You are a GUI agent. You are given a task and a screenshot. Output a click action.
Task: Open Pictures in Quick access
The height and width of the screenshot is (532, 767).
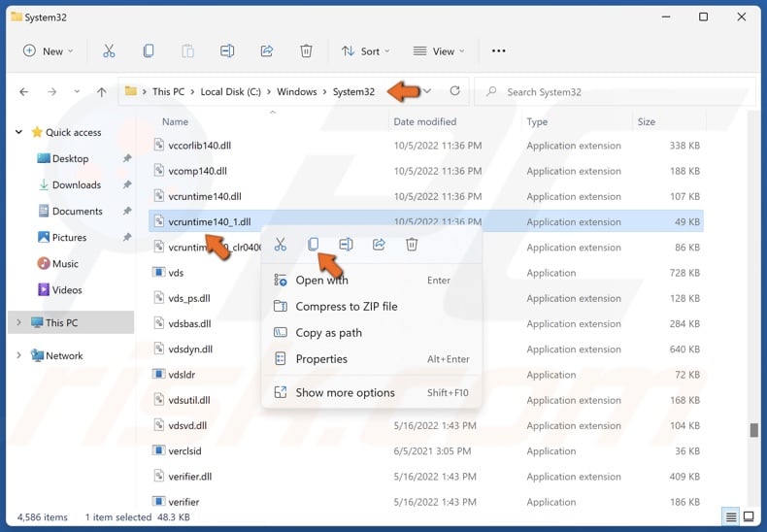pos(69,237)
